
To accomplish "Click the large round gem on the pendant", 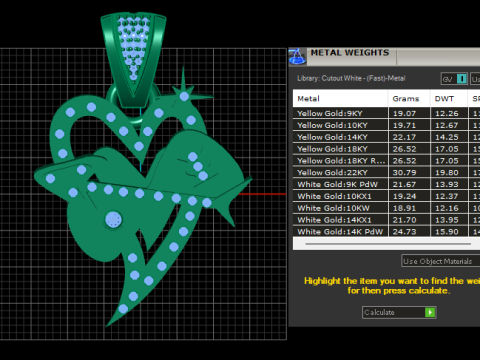I will 113,220.
